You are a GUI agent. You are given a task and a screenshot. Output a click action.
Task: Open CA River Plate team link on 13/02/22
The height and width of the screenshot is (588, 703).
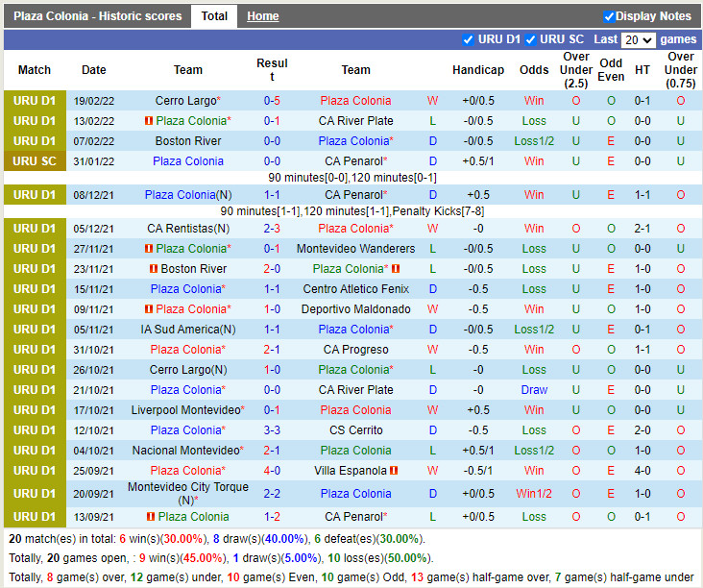pos(355,121)
